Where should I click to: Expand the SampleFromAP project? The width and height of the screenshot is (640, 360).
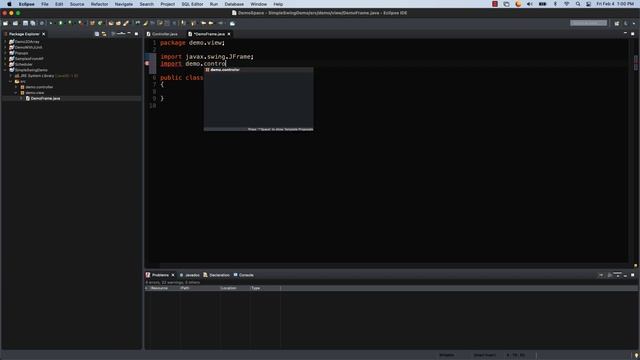(x=5, y=59)
